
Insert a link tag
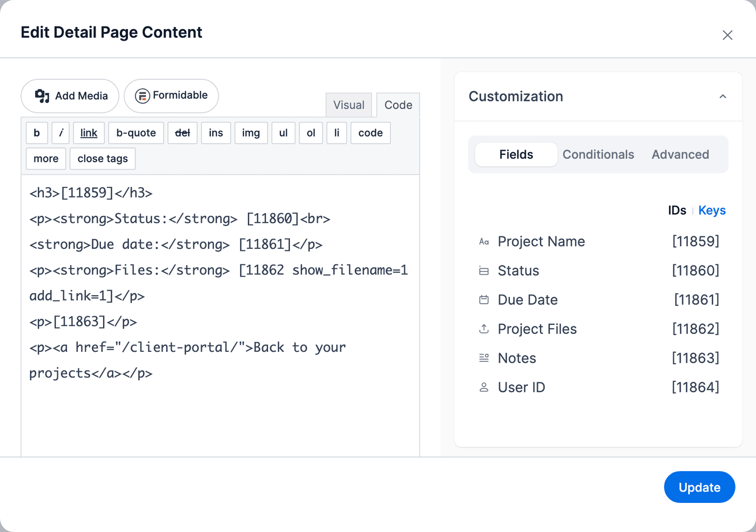[89, 133]
